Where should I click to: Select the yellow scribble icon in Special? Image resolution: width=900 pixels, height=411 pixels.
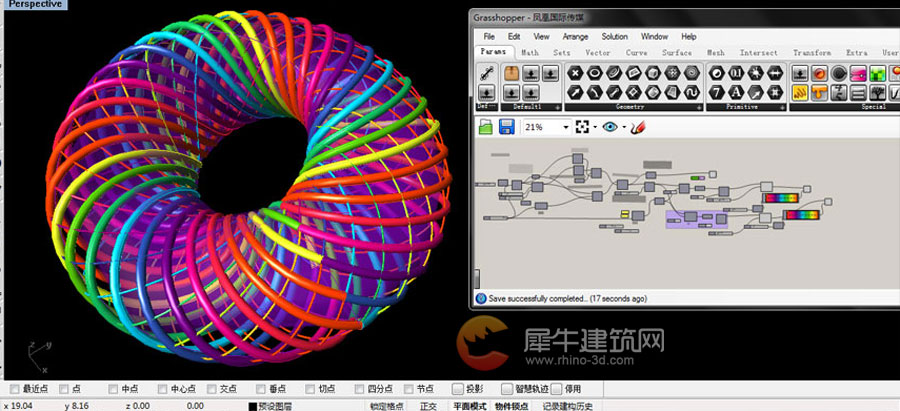(800, 92)
